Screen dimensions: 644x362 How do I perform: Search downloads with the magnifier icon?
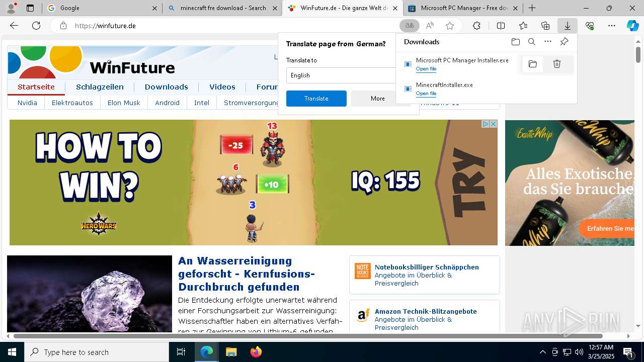[531, 42]
